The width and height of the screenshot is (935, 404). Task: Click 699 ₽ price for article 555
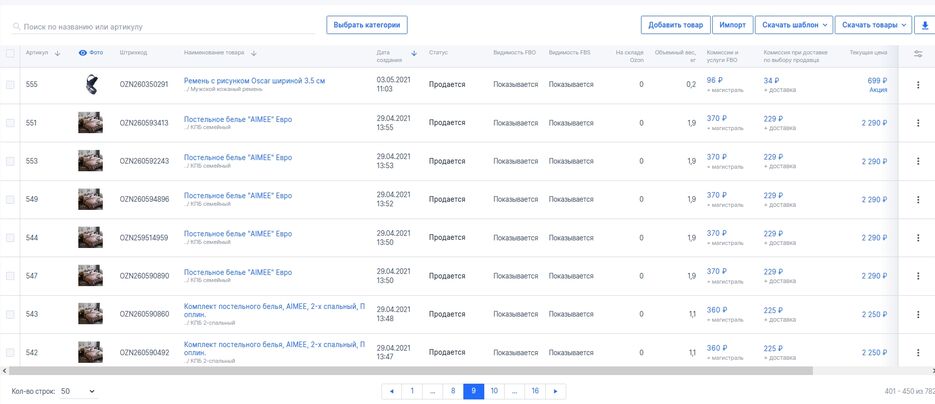point(877,80)
